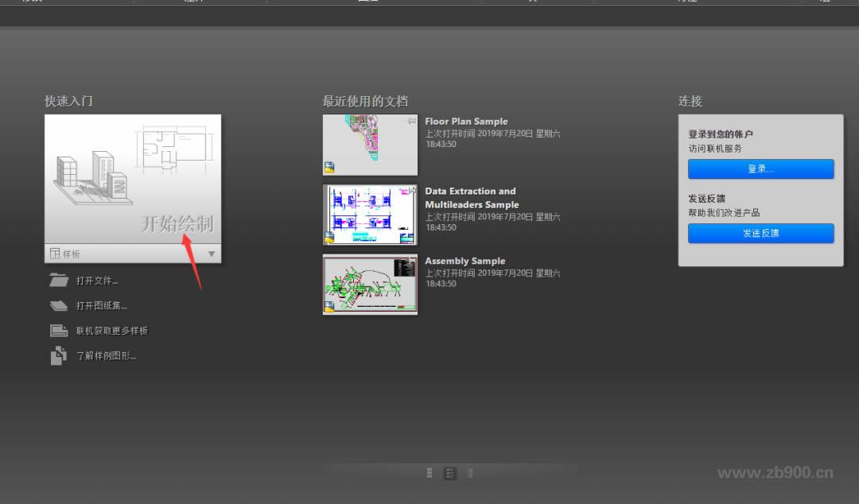Click the 了解样例图形 sample drawings icon

(57, 355)
